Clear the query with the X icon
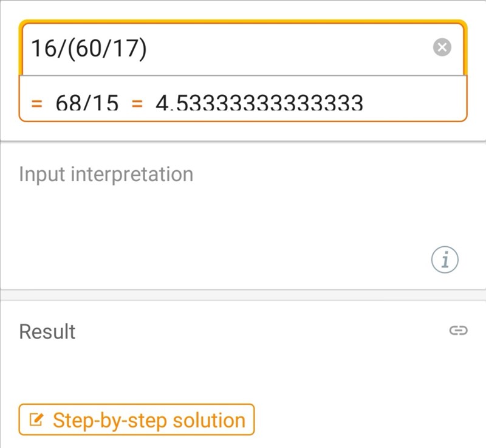The width and height of the screenshot is (486, 448). pos(442,47)
